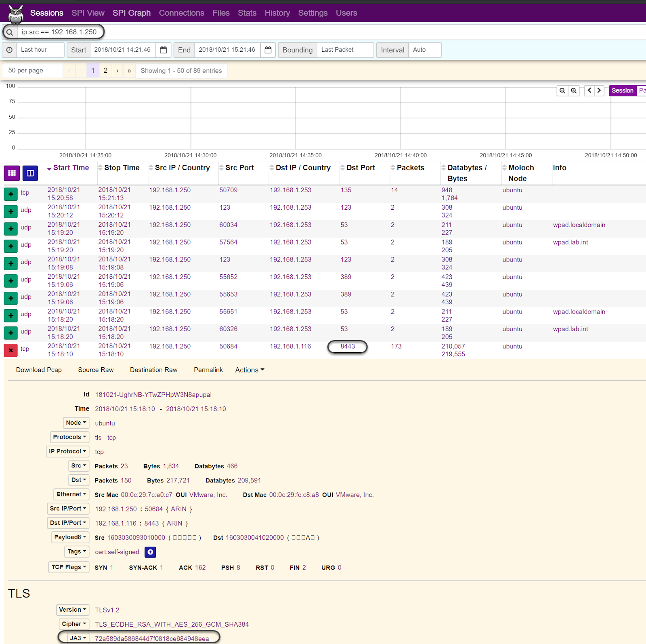
Task: Sort by the Dst Port column
Action: pos(361,168)
